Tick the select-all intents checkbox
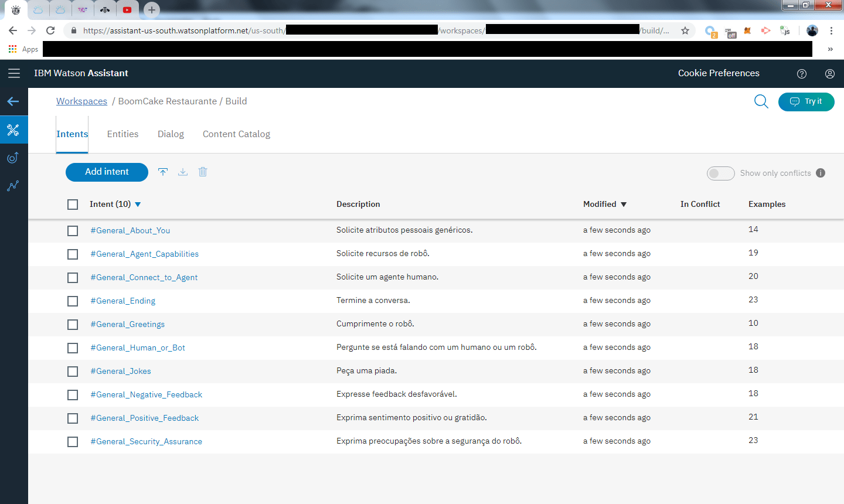 click(73, 205)
